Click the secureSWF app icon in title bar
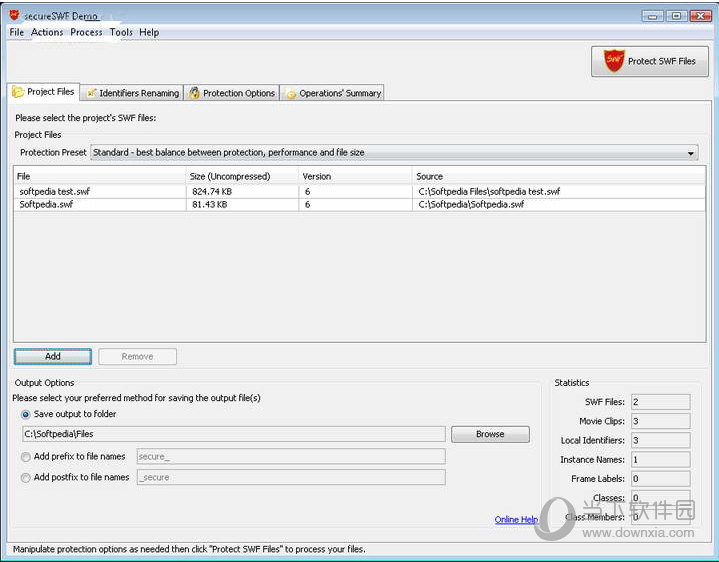719x562 pixels. click(x=14, y=15)
